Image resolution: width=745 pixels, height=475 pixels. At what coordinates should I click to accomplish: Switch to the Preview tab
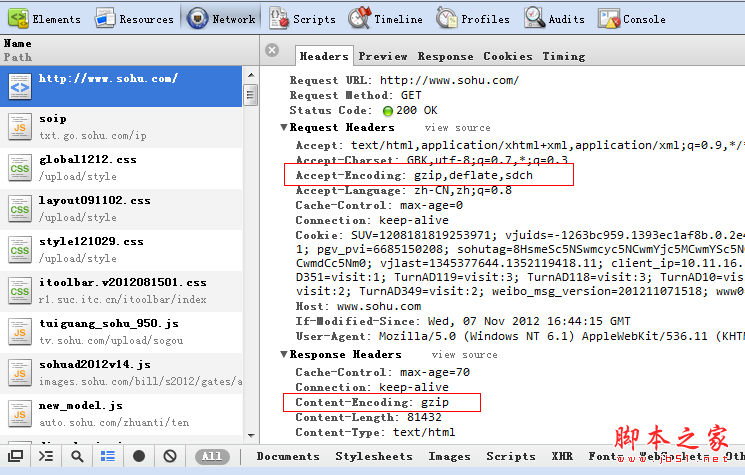pyautogui.click(x=383, y=56)
